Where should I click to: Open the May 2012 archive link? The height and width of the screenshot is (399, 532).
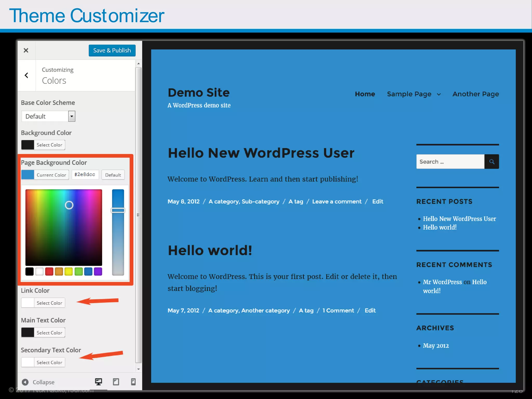pos(436,346)
